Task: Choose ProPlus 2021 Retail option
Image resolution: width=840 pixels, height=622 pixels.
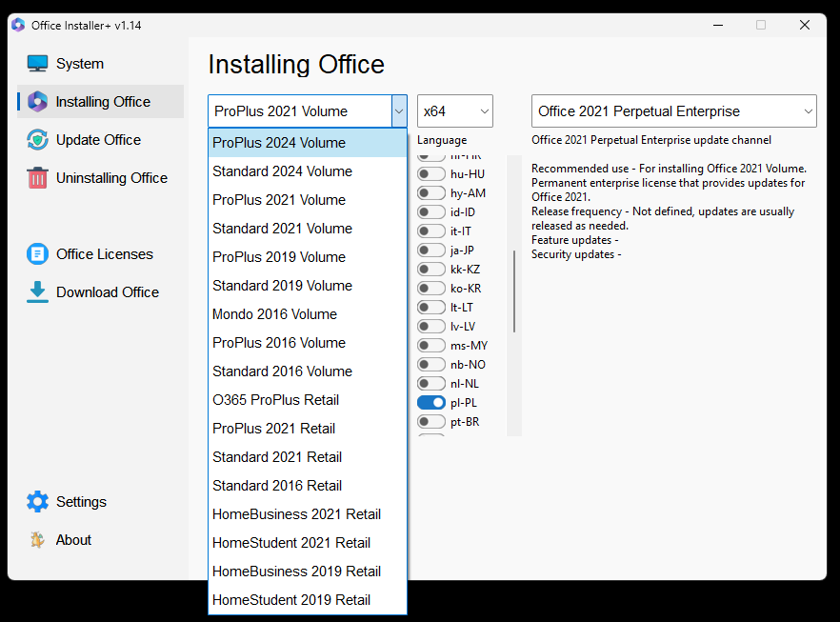Action: (308, 429)
